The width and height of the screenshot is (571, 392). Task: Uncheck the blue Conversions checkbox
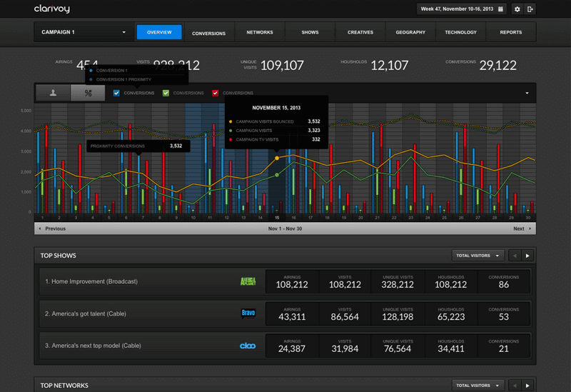click(117, 93)
